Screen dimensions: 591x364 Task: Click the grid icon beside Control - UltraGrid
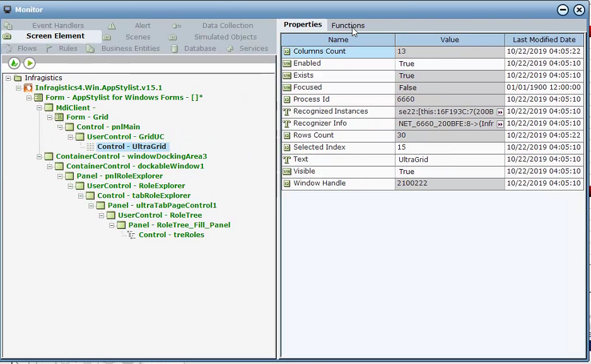click(90, 146)
